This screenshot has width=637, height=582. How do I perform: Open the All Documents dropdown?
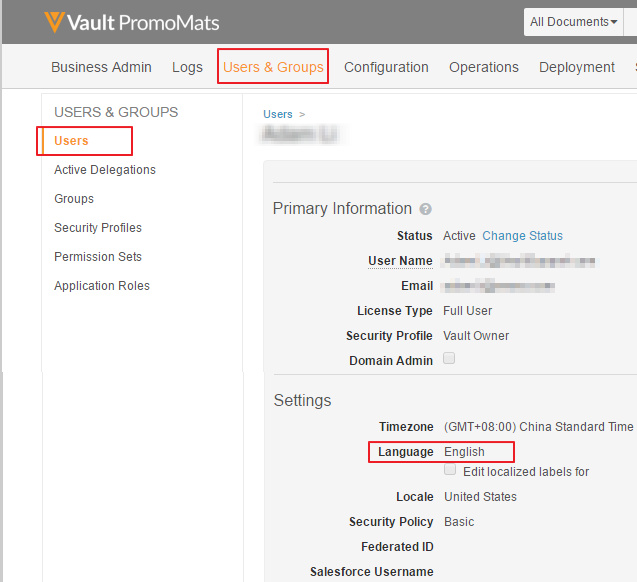[573, 22]
